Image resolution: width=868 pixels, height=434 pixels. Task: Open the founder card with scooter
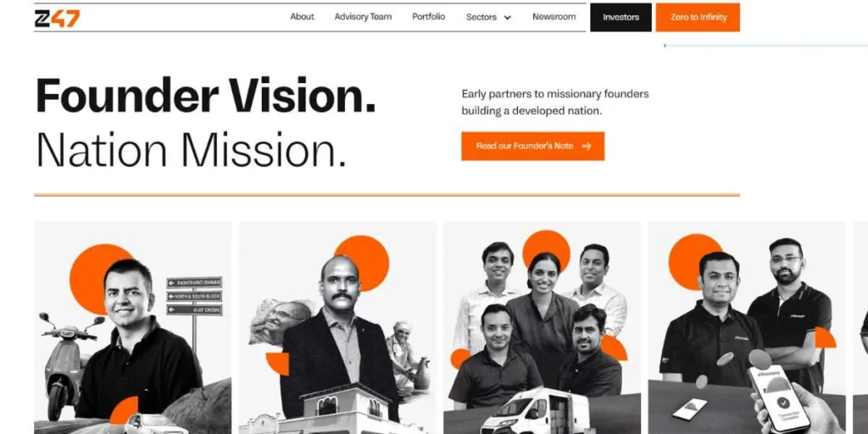133,328
